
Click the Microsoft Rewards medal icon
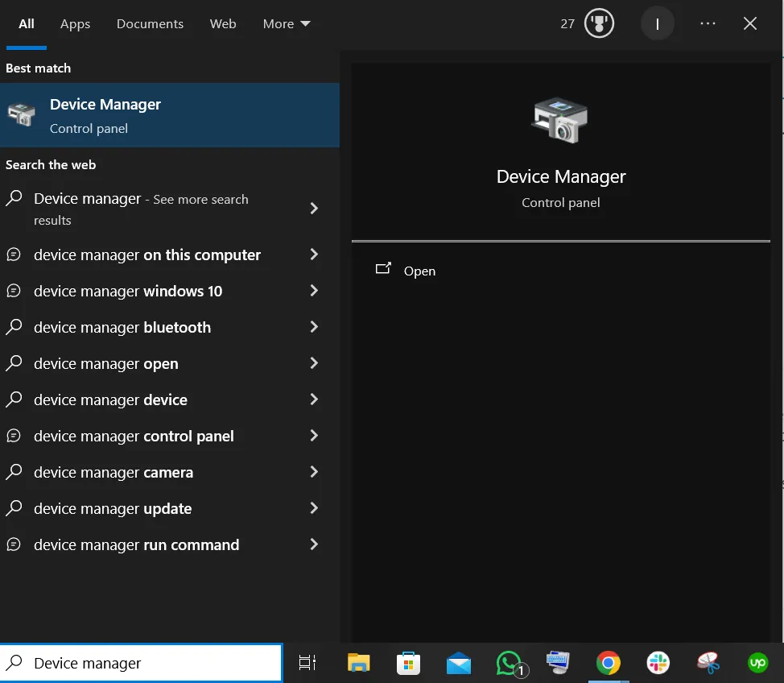(599, 23)
